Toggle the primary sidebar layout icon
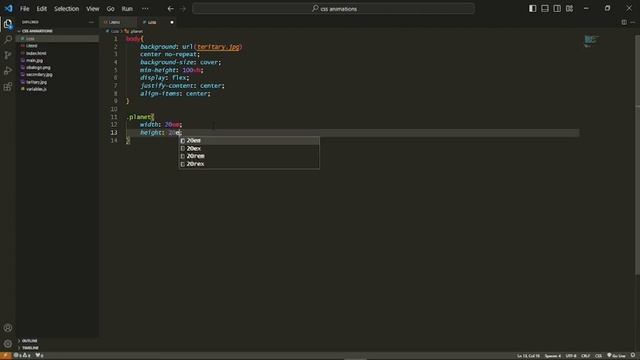The width and height of the screenshot is (640, 360). pyautogui.click(x=533, y=8)
